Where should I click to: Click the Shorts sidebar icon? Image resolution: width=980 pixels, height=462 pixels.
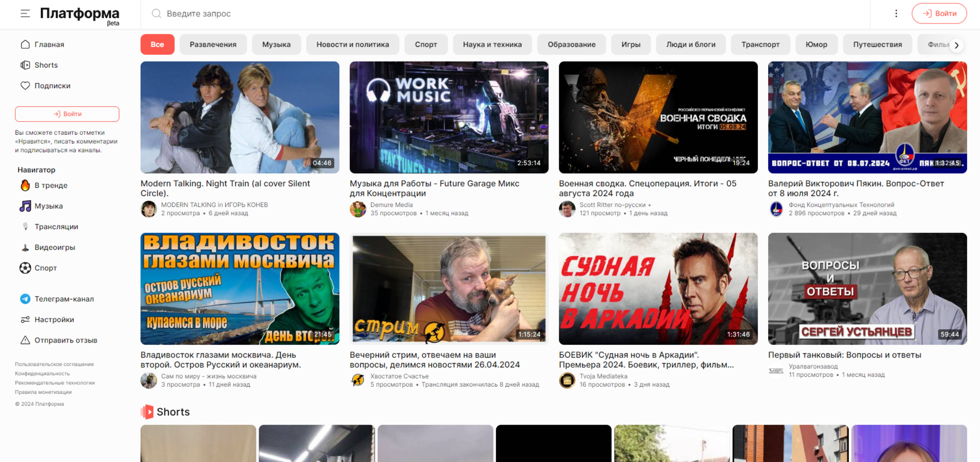pyautogui.click(x=25, y=65)
